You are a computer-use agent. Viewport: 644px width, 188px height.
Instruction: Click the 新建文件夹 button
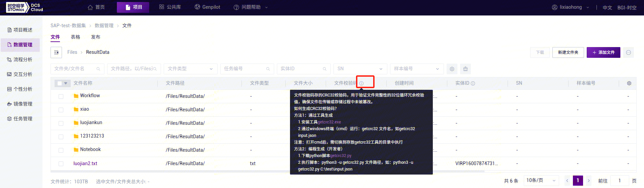568,52
